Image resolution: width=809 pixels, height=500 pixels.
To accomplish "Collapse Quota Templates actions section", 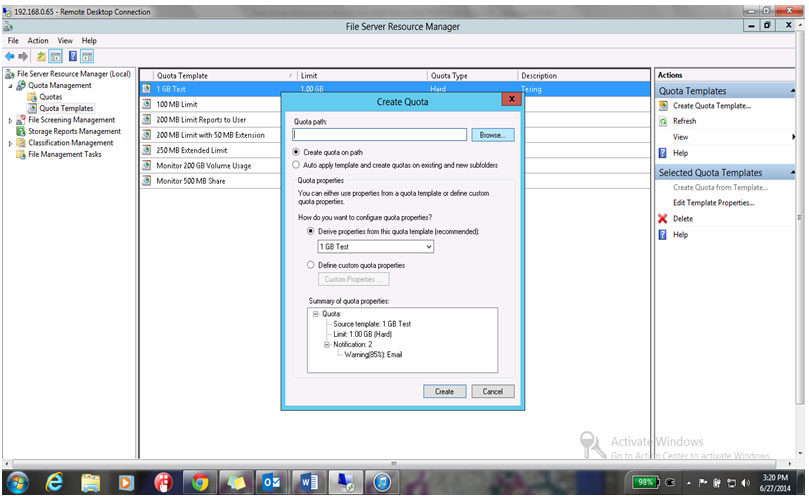I will (792, 91).
